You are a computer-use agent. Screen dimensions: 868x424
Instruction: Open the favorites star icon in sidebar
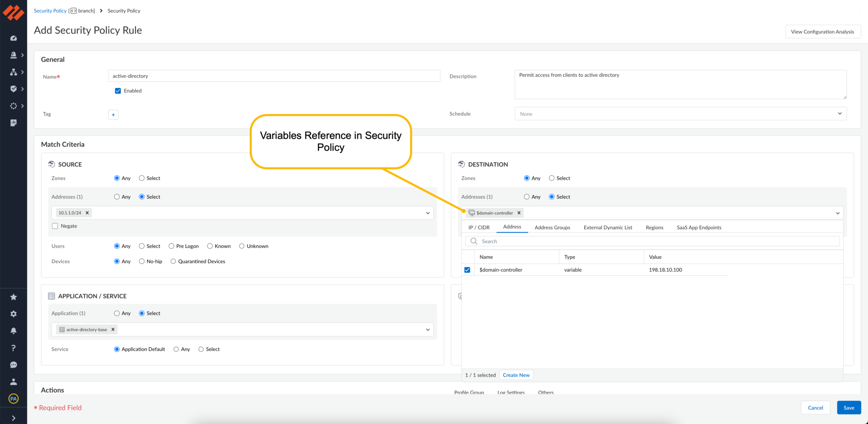[x=14, y=297]
